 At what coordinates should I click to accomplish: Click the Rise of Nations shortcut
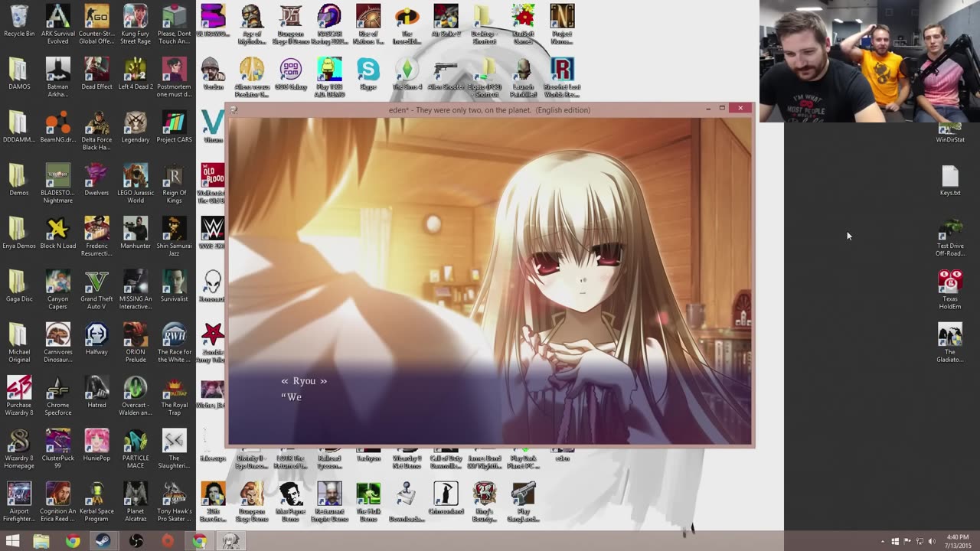[x=367, y=24]
